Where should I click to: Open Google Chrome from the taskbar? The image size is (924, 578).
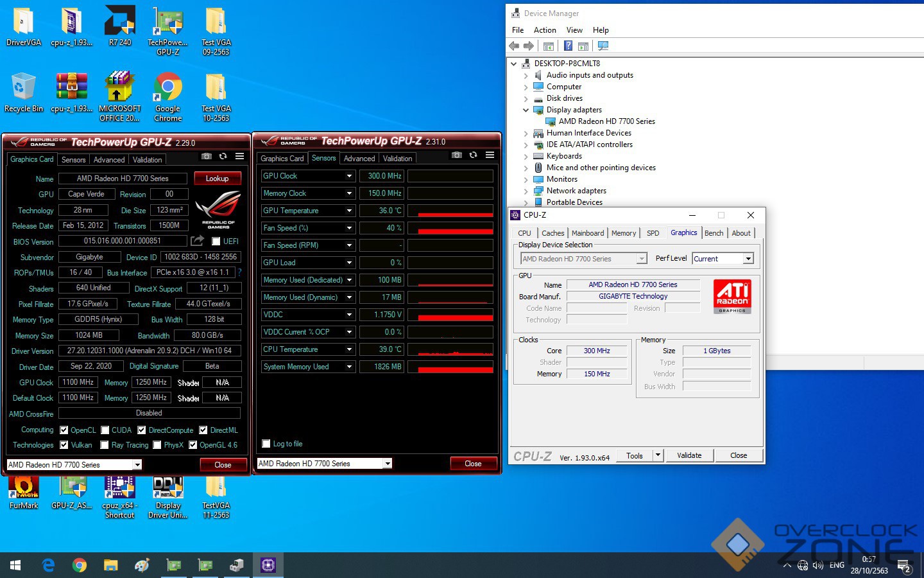pos(80,565)
